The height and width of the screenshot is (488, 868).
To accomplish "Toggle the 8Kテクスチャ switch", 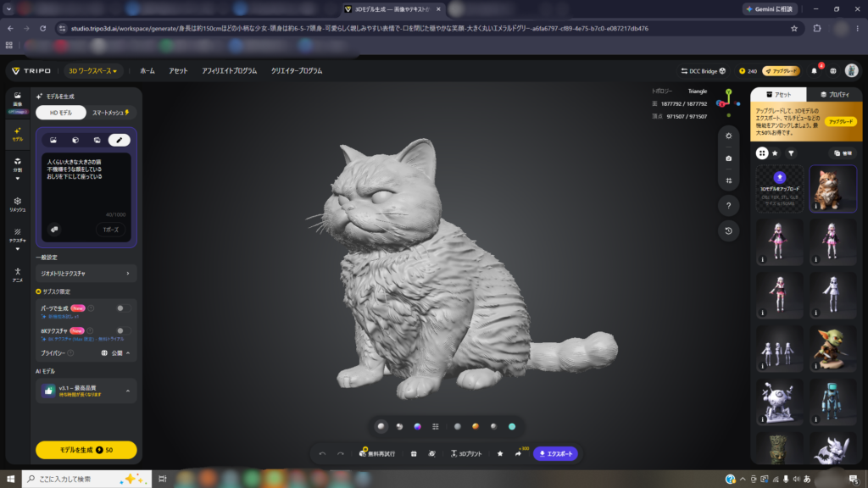I will click(x=124, y=331).
